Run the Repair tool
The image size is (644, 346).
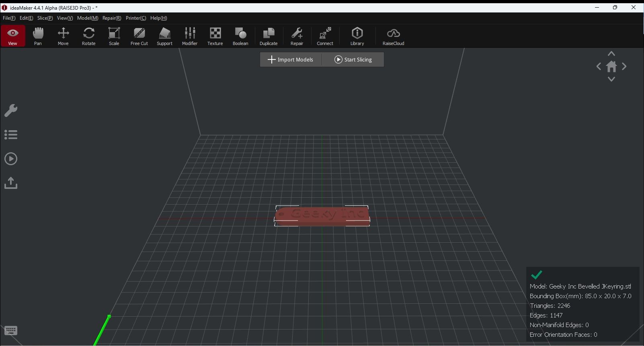pyautogui.click(x=297, y=36)
